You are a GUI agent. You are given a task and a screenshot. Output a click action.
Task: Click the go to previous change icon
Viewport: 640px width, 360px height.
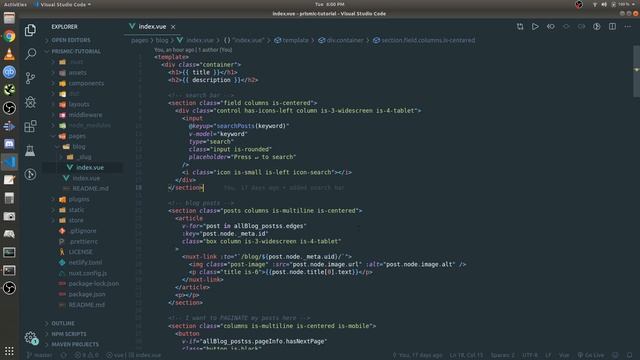[x=551, y=27]
